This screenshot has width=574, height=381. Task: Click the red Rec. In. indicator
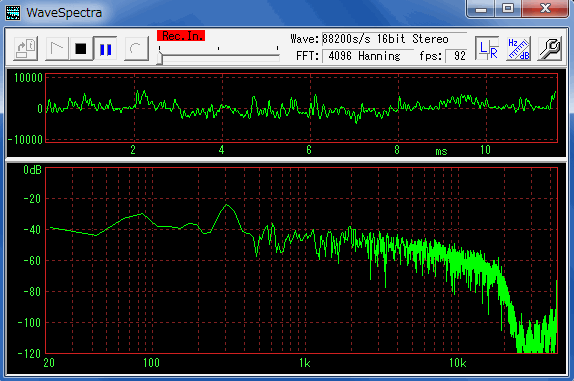181,36
